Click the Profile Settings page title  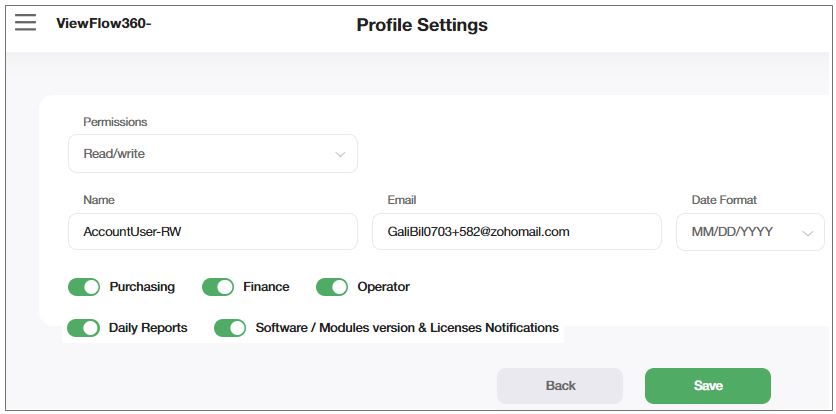click(x=422, y=25)
